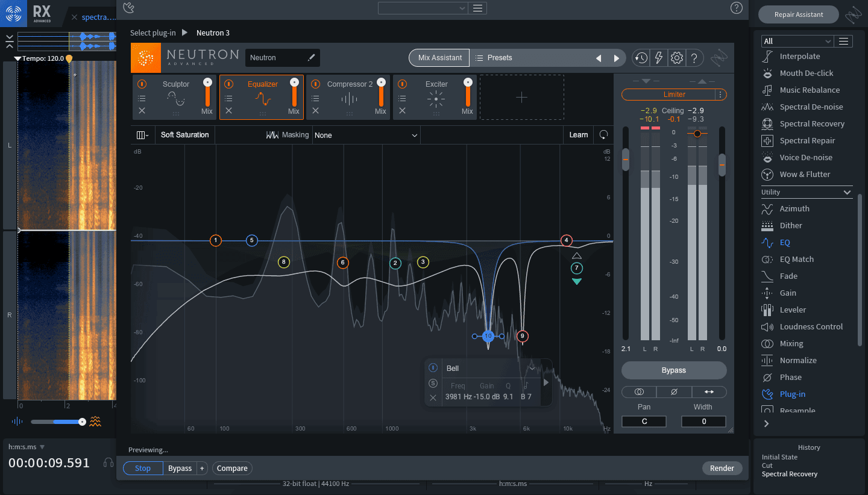Select the Voice De-noise module icon
This screenshot has width=868, height=495.
[x=767, y=157]
